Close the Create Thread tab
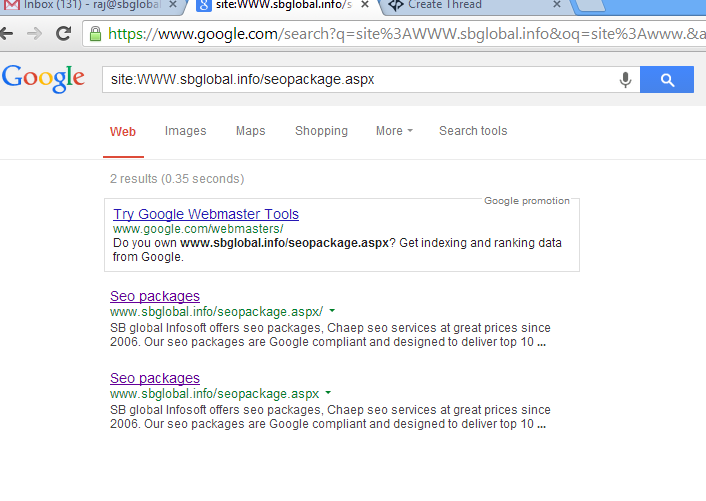Viewport: 706px width, 501px height. click(557, 5)
